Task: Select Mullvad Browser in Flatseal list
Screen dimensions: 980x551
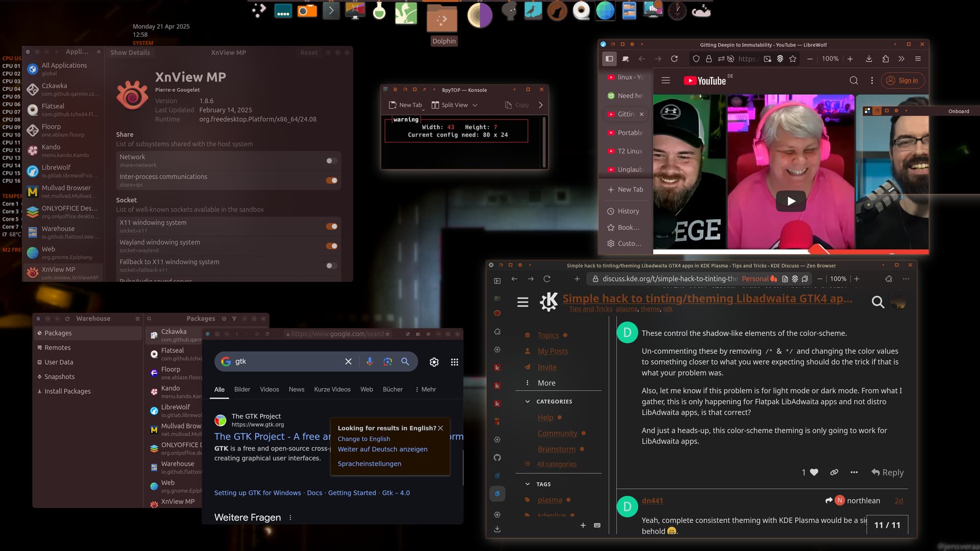Action: [x=64, y=191]
